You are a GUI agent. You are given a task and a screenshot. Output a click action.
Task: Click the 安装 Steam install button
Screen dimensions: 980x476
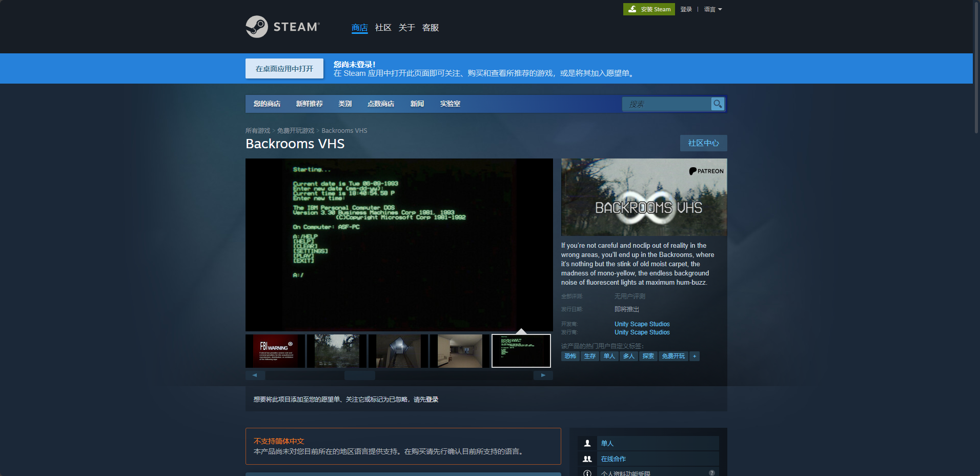click(x=649, y=9)
